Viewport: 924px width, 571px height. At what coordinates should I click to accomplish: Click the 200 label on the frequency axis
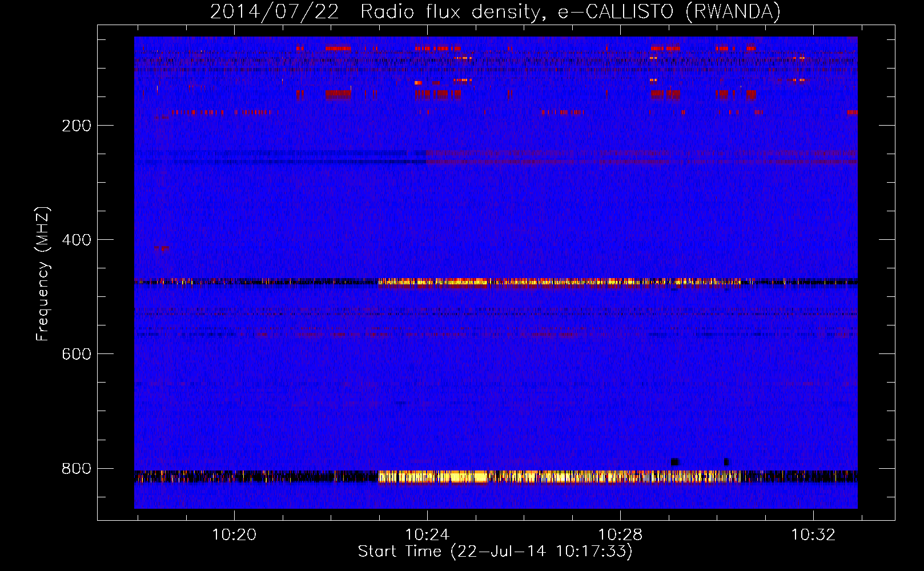tap(76, 126)
